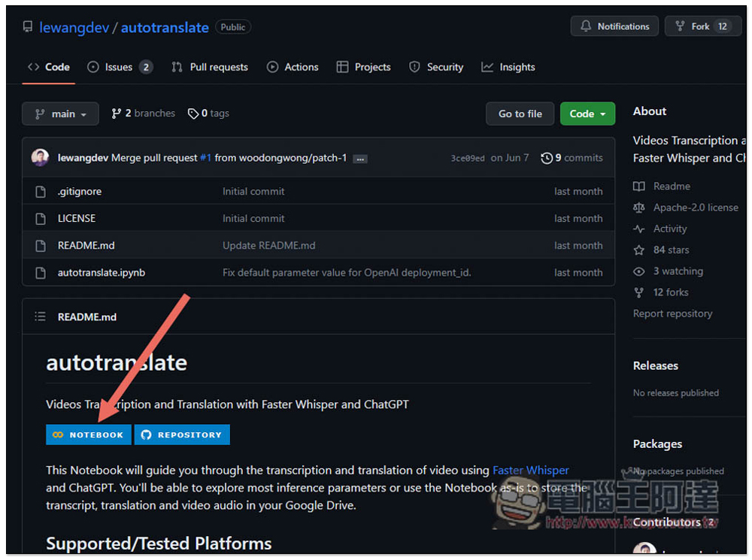Click the scale icon beside Apache-2.0 license

(x=638, y=207)
